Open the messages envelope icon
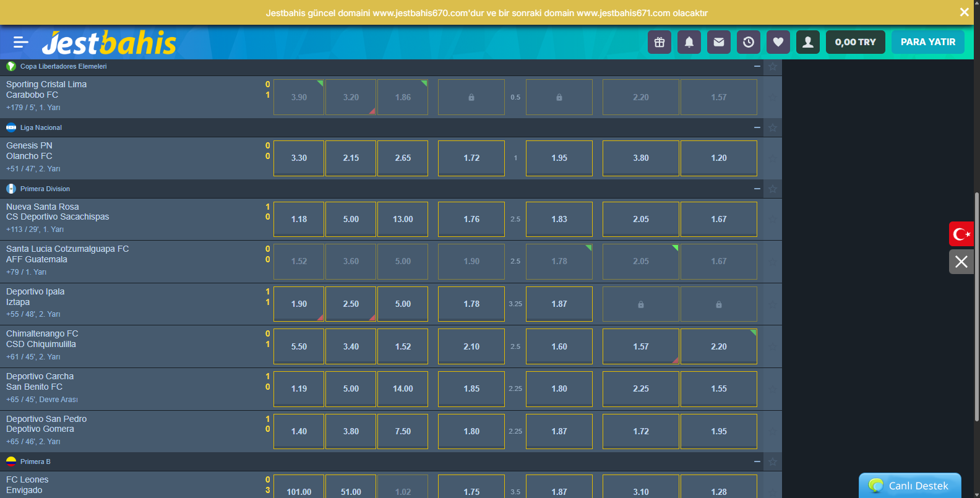Image resolution: width=980 pixels, height=498 pixels. [x=719, y=42]
